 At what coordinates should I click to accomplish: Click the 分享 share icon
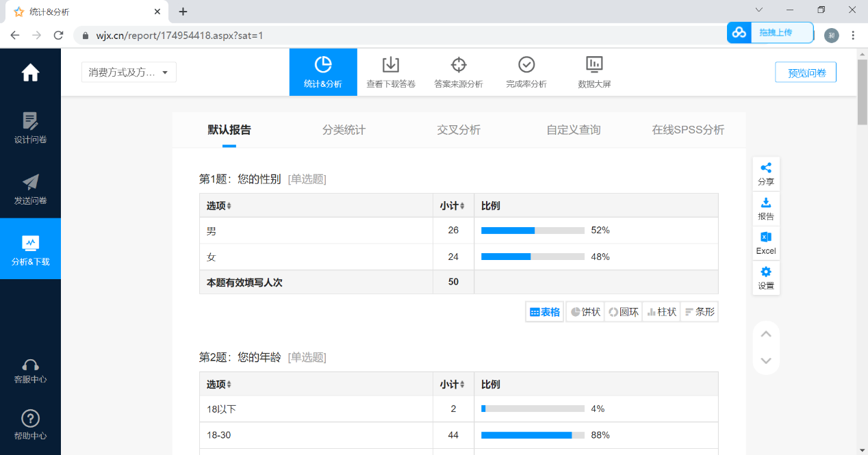click(766, 174)
